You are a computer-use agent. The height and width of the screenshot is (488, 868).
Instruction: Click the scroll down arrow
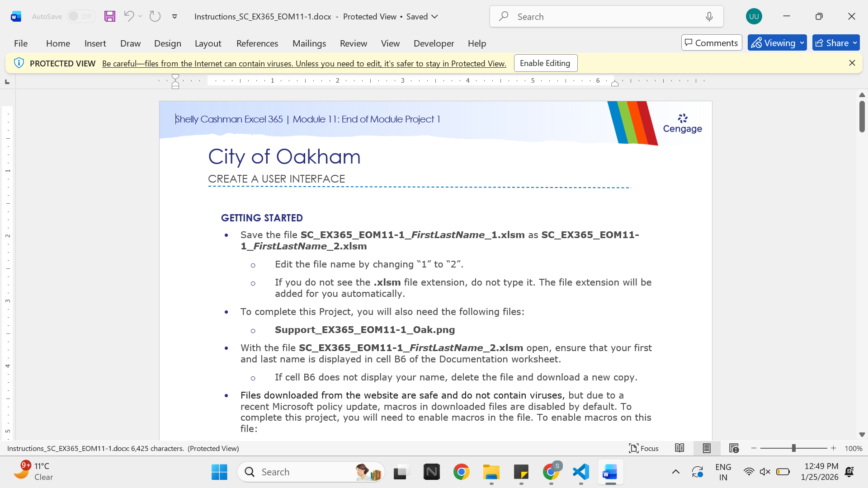[862, 435]
